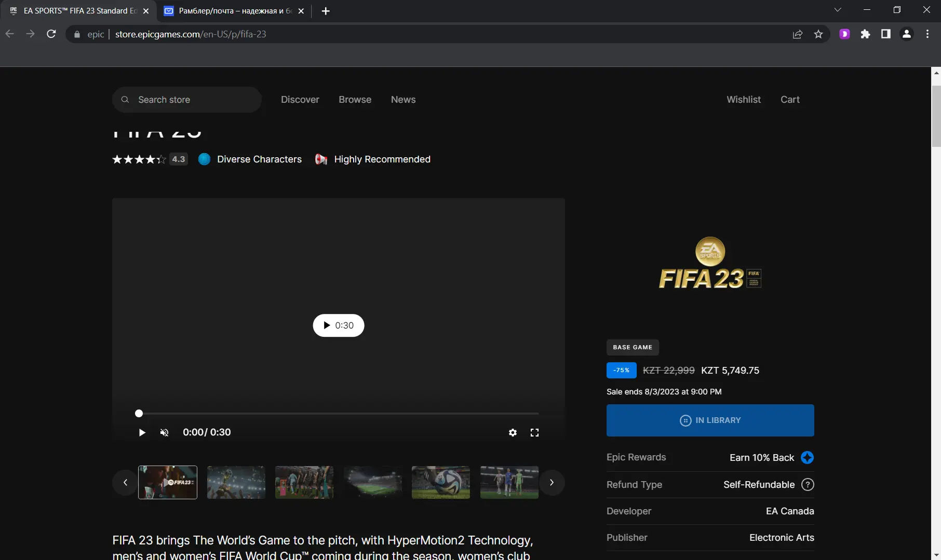The width and height of the screenshot is (941, 560).
Task: Close the Рамблер/почта tab
Action: click(x=301, y=11)
